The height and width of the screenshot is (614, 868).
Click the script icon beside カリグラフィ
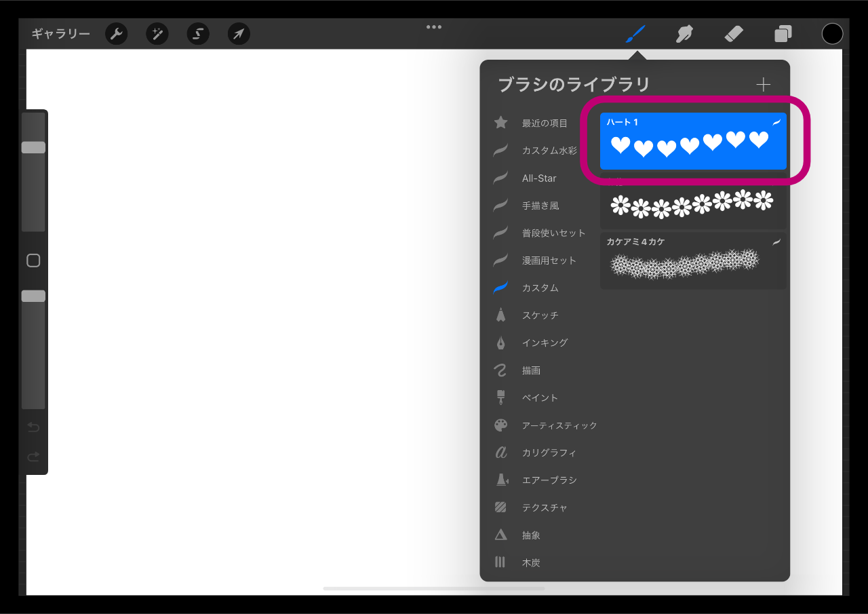(500, 453)
